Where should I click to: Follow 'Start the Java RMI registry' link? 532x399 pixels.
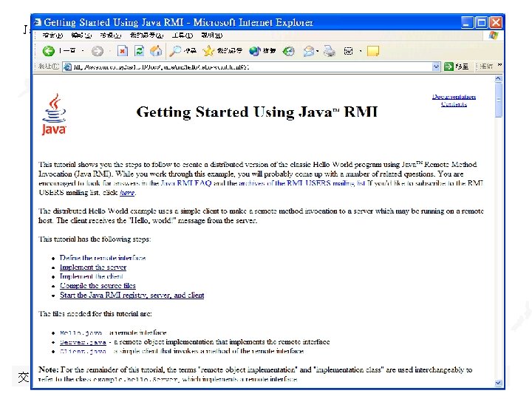pos(132,295)
